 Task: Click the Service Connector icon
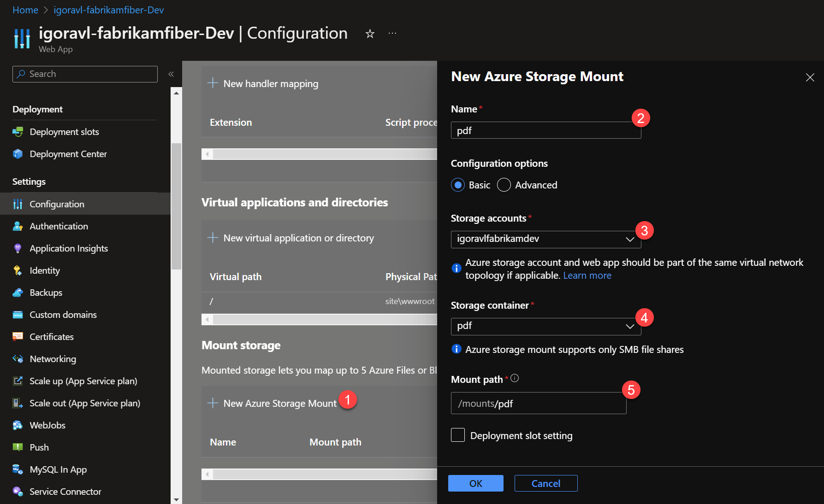pos(18,492)
